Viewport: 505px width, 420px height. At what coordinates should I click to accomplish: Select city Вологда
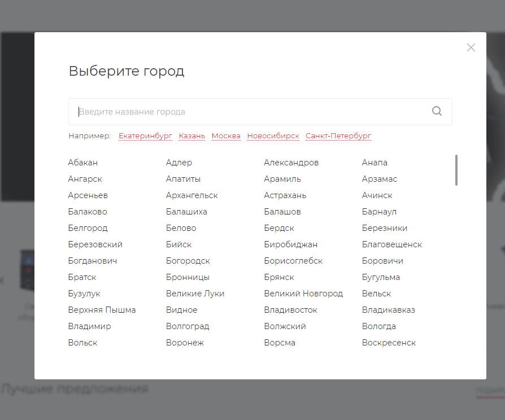378,327
